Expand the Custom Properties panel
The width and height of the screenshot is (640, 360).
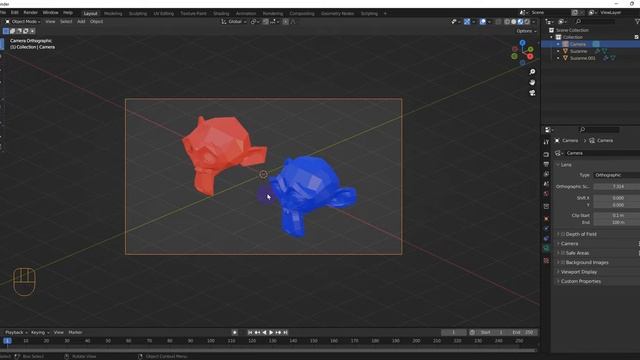[580, 281]
